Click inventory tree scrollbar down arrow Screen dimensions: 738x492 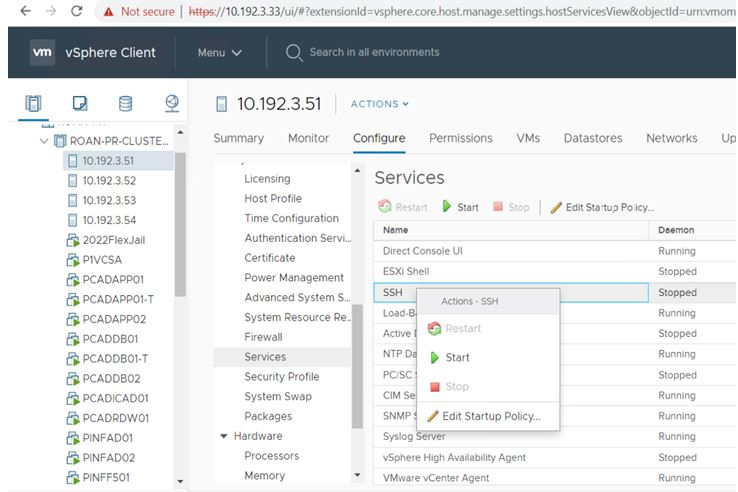pos(180,481)
